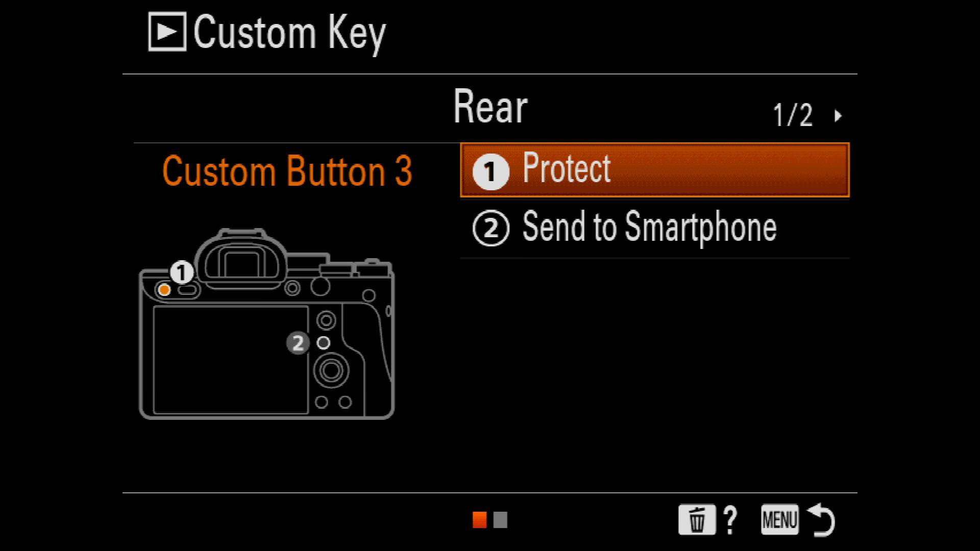Click the circled number 1 beside Protect
This screenshot has height=551, width=980.
pyautogui.click(x=491, y=171)
